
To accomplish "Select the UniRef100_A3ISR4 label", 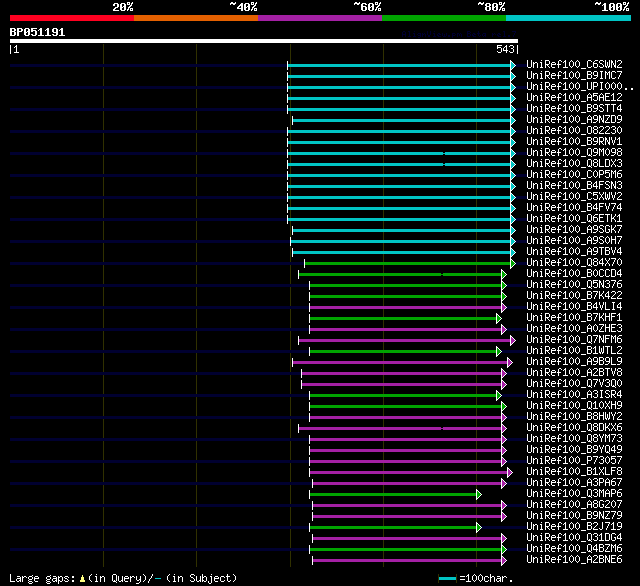I will 574,395.
